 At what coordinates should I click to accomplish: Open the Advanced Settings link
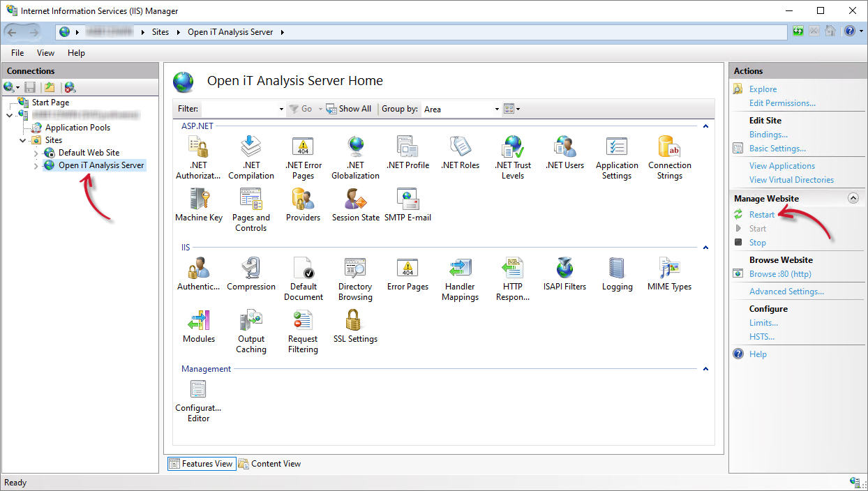tap(786, 292)
